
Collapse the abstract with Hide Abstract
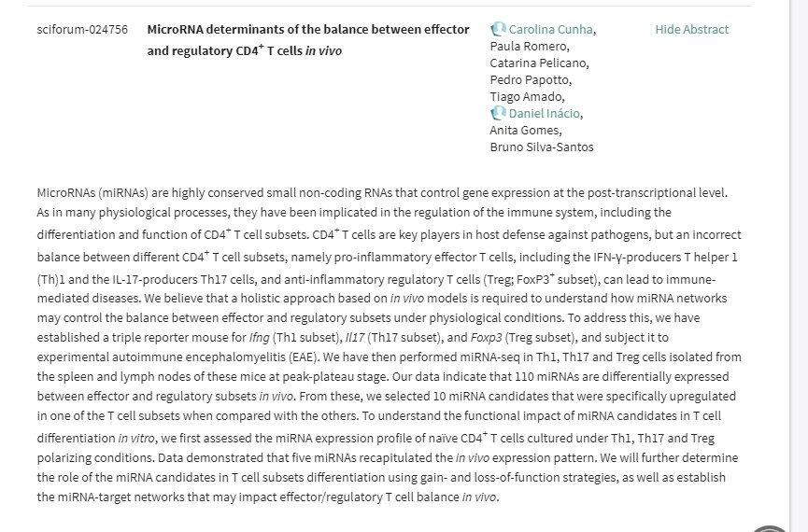(x=691, y=29)
